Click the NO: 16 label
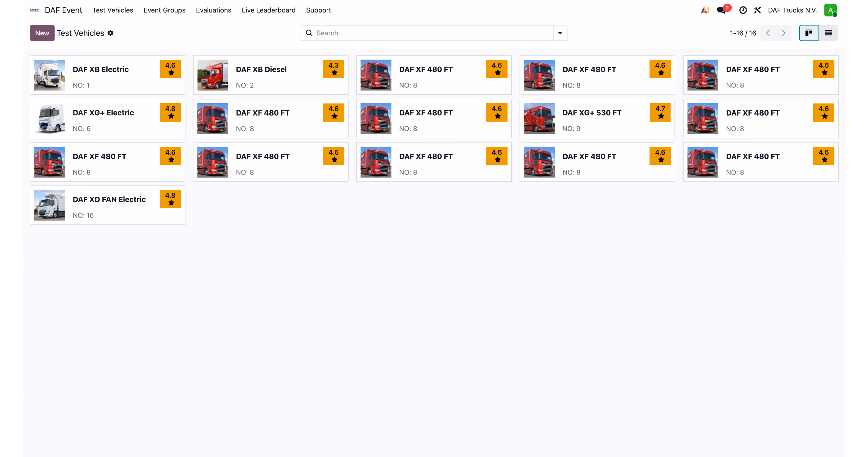Viewport: 868px width, 457px height. point(83,215)
